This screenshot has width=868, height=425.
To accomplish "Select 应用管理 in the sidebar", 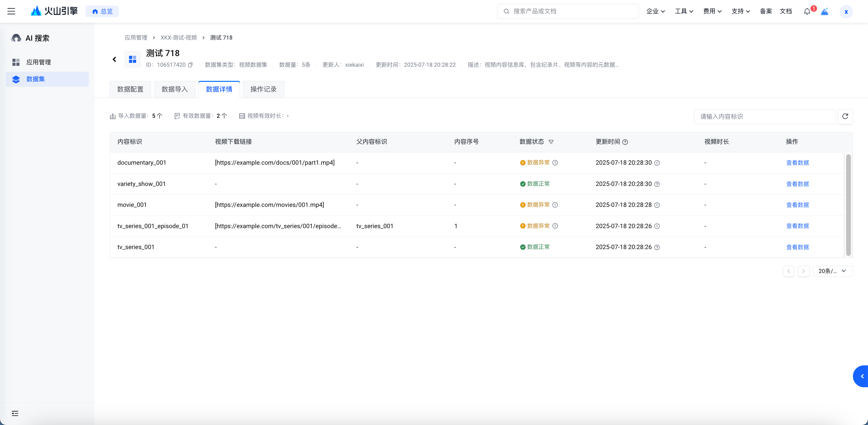I will [x=38, y=62].
